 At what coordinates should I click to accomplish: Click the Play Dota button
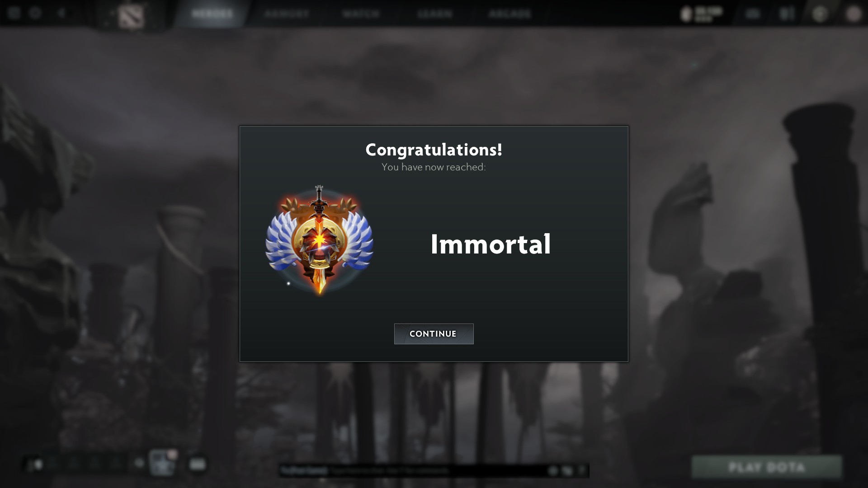click(767, 467)
